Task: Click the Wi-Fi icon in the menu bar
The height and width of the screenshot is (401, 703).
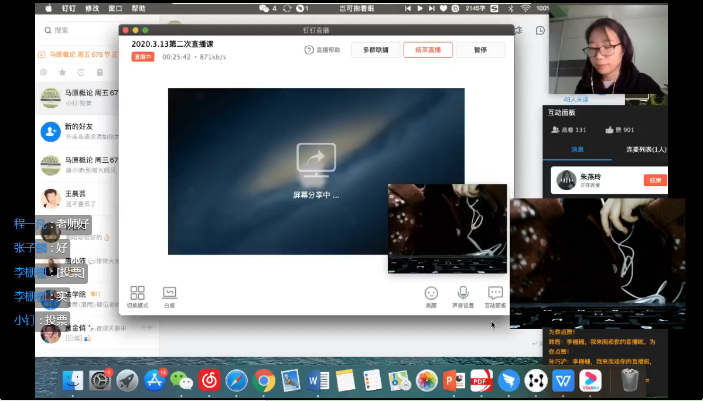Action: tap(525, 8)
